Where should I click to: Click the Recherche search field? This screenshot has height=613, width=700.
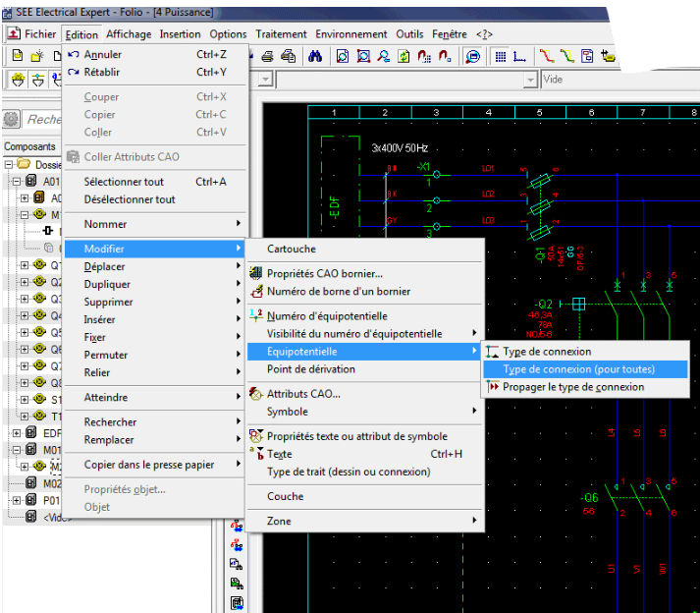point(41,119)
